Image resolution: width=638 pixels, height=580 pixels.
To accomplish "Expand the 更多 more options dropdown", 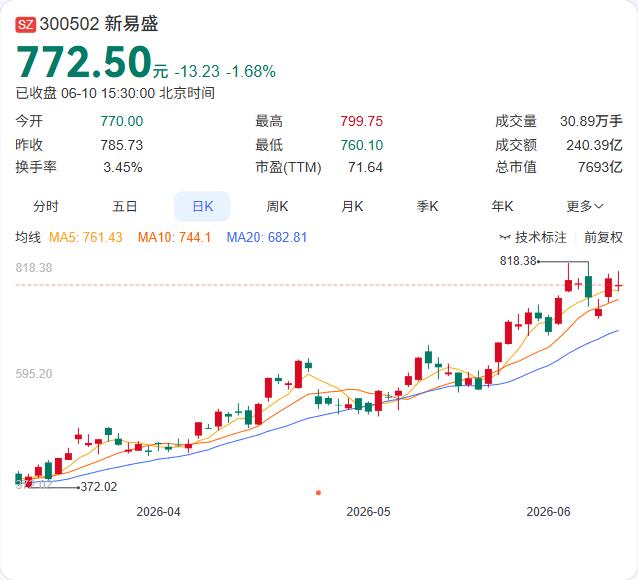I will click(585, 206).
